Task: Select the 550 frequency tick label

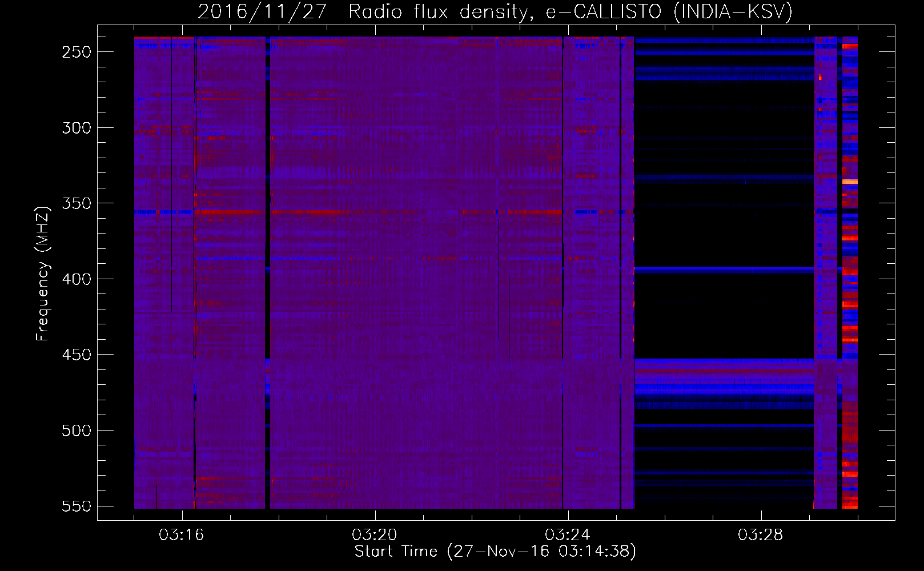Action: coord(77,506)
